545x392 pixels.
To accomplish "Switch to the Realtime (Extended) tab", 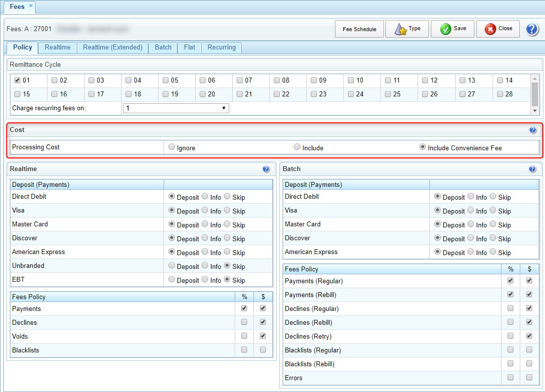I will (x=113, y=47).
